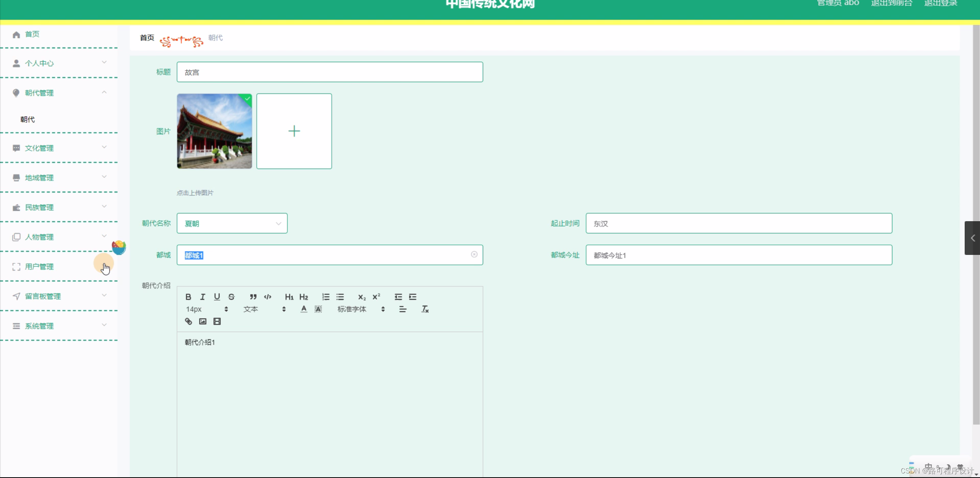Click the 退出登录 link

[x=941, y=3]
